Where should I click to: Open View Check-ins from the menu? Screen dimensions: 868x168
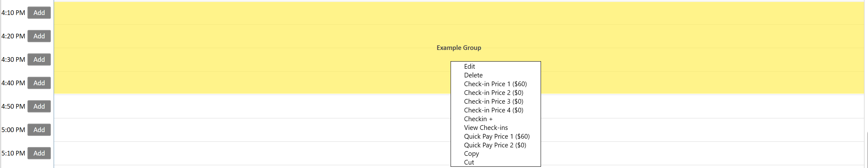tap(485, 128)
